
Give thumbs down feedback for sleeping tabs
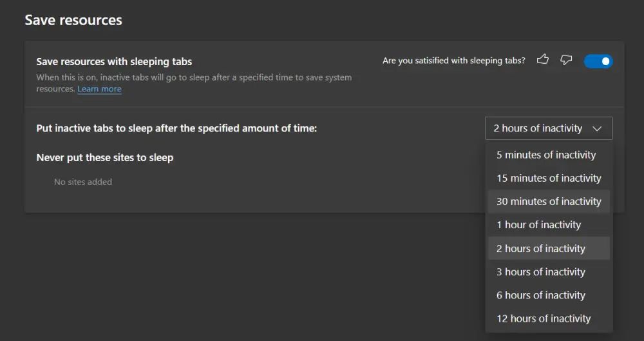click(x=566, y=60)
